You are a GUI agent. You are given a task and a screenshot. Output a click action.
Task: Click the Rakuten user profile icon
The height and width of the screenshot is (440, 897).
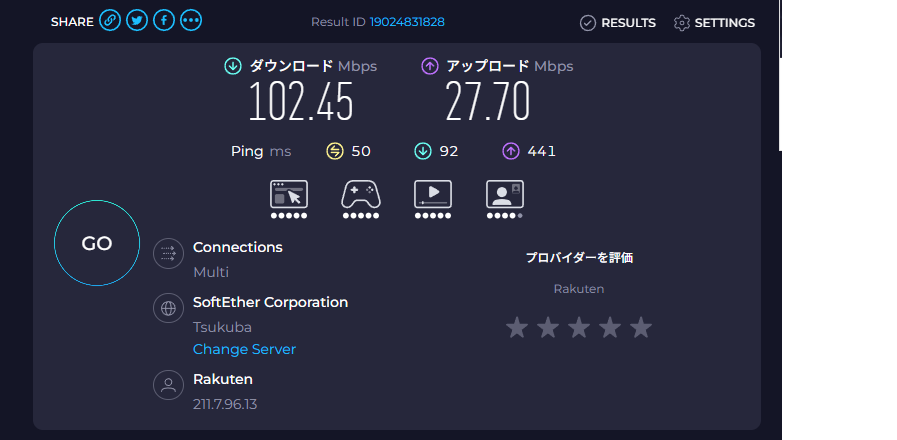[x=168, y=386]
